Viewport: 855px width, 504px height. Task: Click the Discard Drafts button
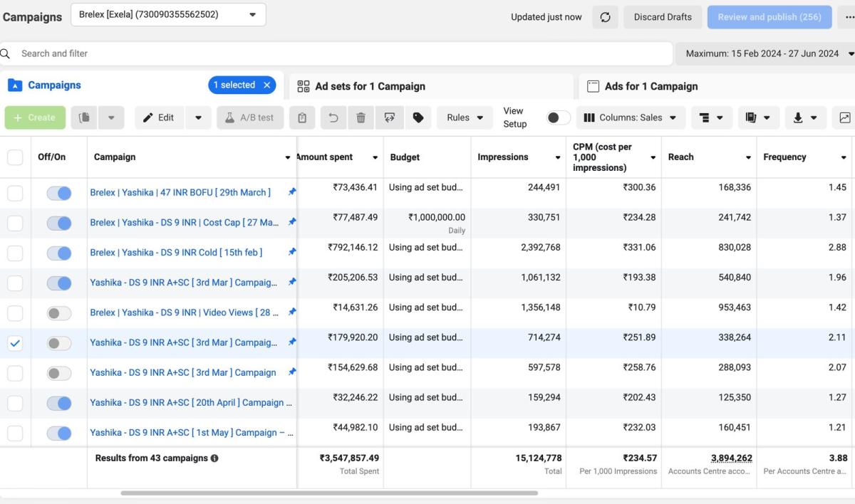(663, 17)
